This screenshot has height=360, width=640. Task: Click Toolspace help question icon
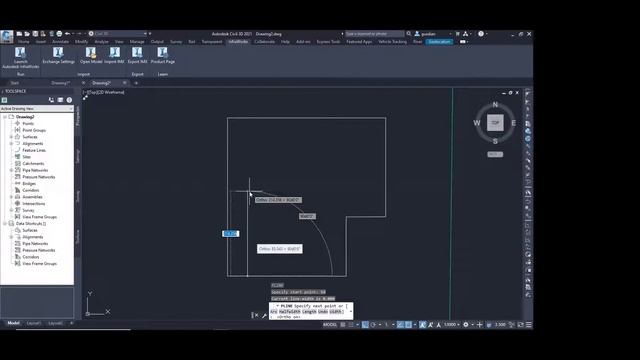coord(69,100)
